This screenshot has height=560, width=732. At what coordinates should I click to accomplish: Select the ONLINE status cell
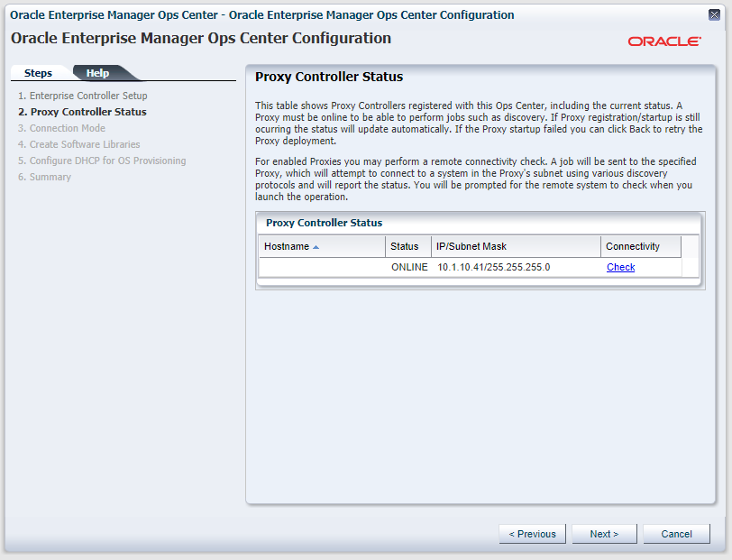tap(409, 267)
